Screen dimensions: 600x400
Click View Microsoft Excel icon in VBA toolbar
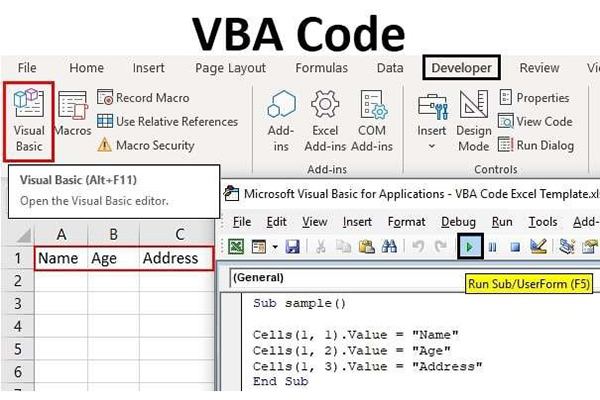[236, 247]
